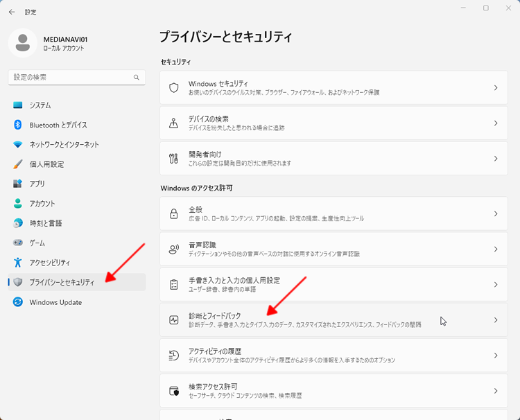The width and height of the screenshot is (520, 420).
Task: Expand 全般 via its chevron
Action: [496, 214]
